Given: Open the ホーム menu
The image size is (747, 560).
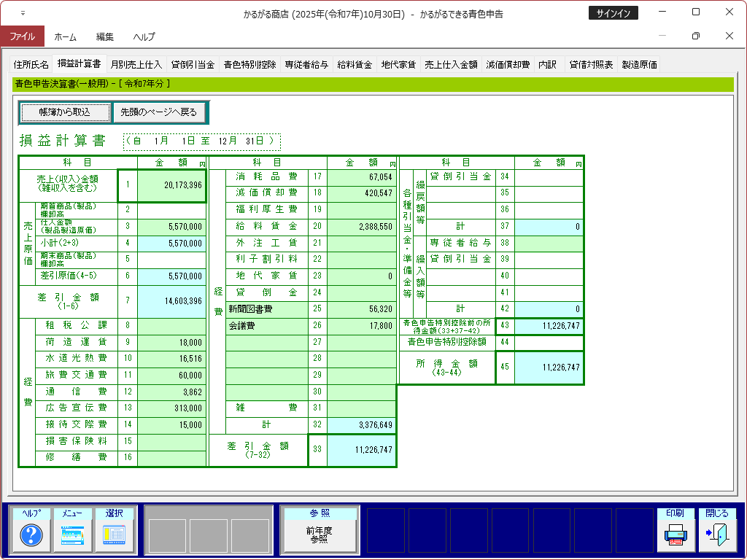Looking at the screenshot, I should click(66, 36).
